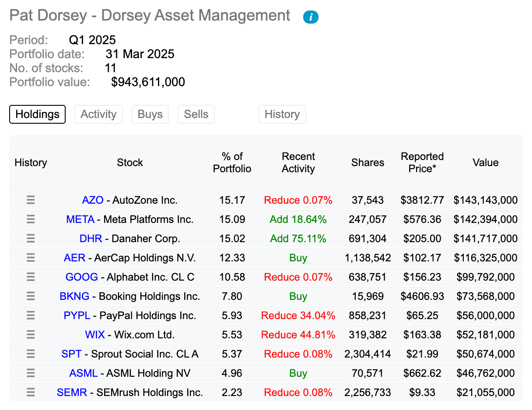The image size is (532, 410).
Task: Click Reduce 0.08% in the SEMR row
Action: 298,393
